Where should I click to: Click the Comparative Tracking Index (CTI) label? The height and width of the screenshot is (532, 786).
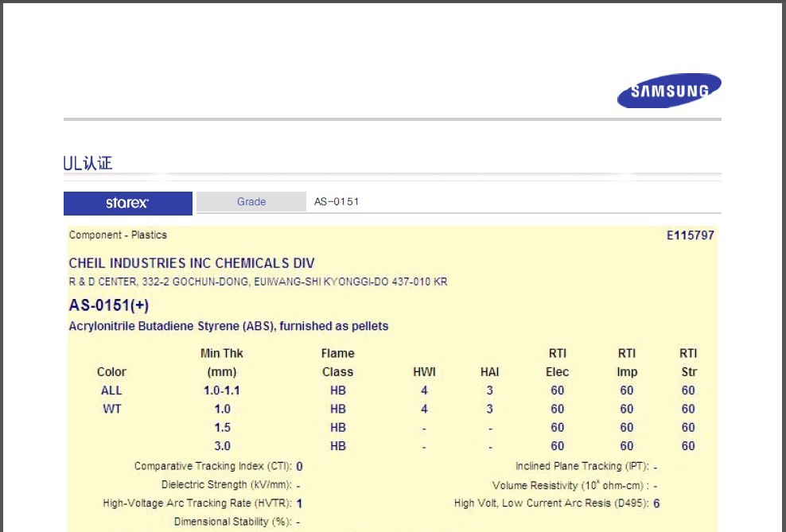pyautogui.click(x=212, y=466)
